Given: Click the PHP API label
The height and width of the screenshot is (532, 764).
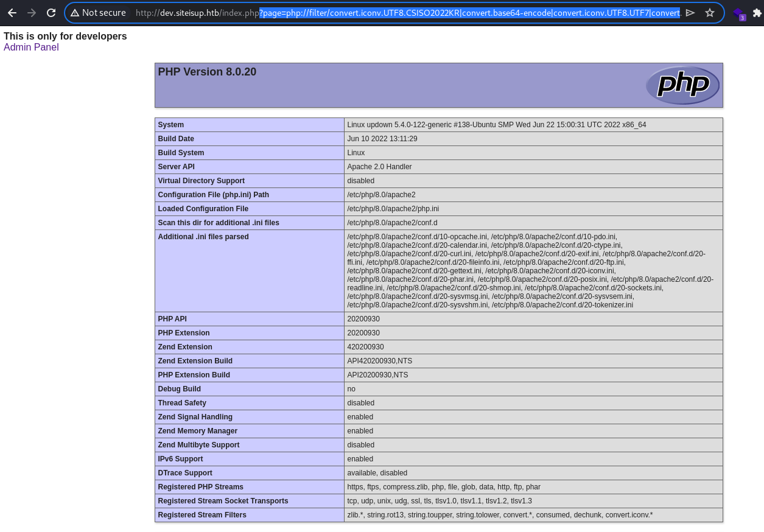Looking at the screenshot, I should pos(172,319).
